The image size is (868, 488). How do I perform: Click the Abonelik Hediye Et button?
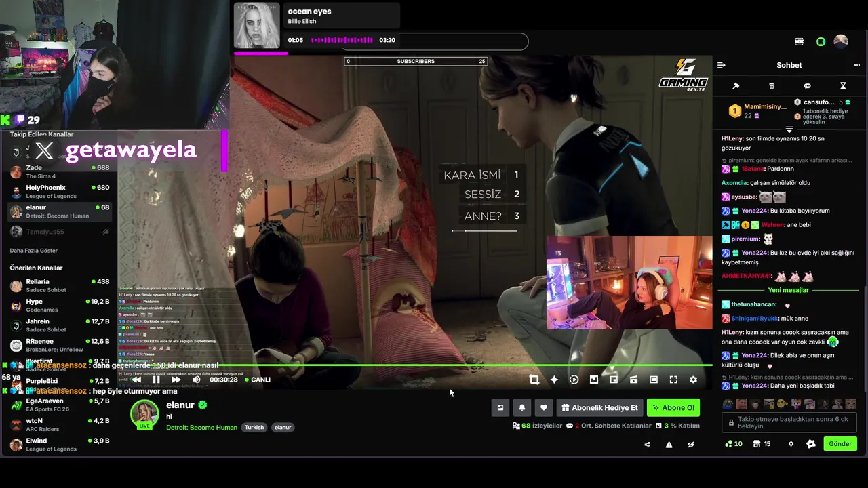(599, 407)
